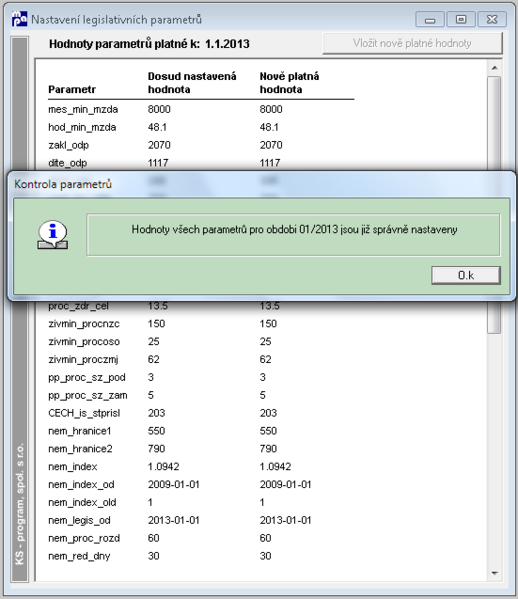The image size is (518, 599).
Task: Click the 'zakl_odp' parameter name
Action: click(x=68, y=145)
